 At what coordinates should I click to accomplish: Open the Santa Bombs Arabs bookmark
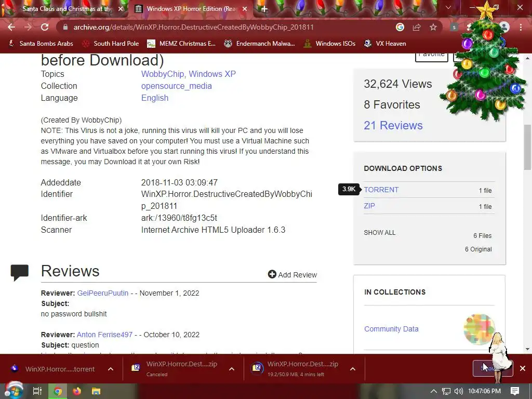pyautogui.click(x=41, y=44)
